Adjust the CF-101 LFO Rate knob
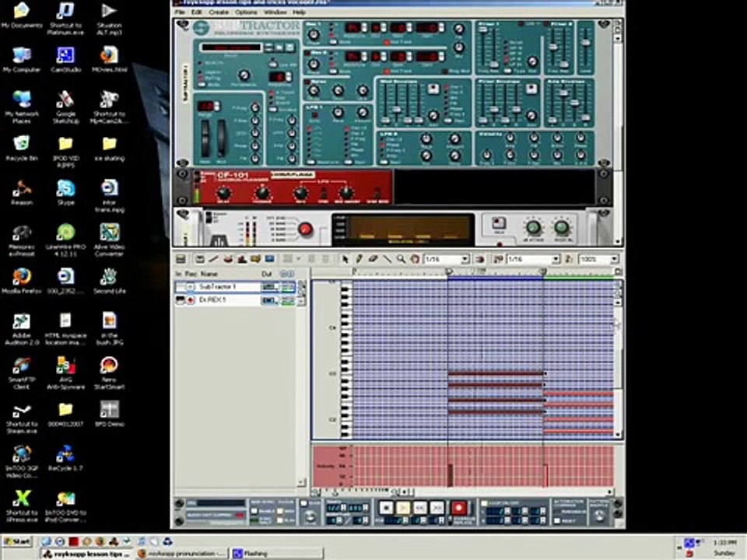747x560 pixels. pos(300,194)
